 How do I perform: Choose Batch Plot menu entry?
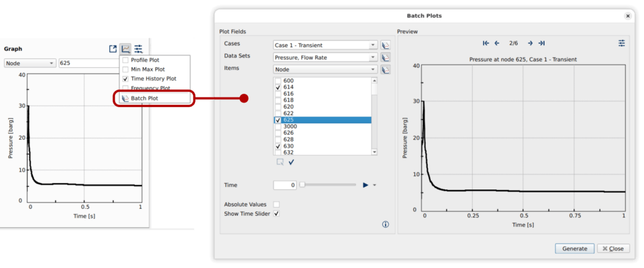point(155,98)
